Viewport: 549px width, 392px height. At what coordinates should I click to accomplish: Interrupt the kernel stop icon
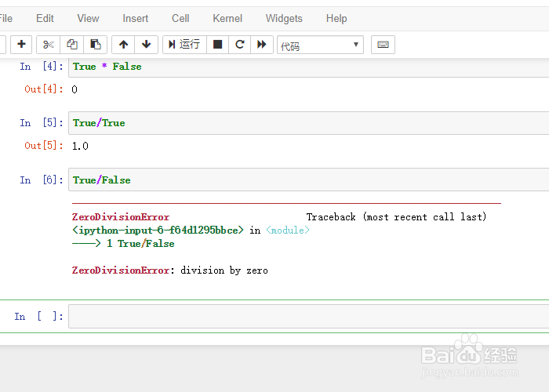tap(217, 45)
